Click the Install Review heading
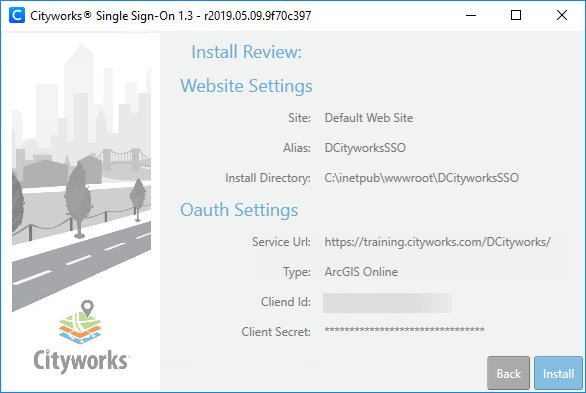Image resolution: width=586 pixels, height=393 pixels. (x=246, y=52)
